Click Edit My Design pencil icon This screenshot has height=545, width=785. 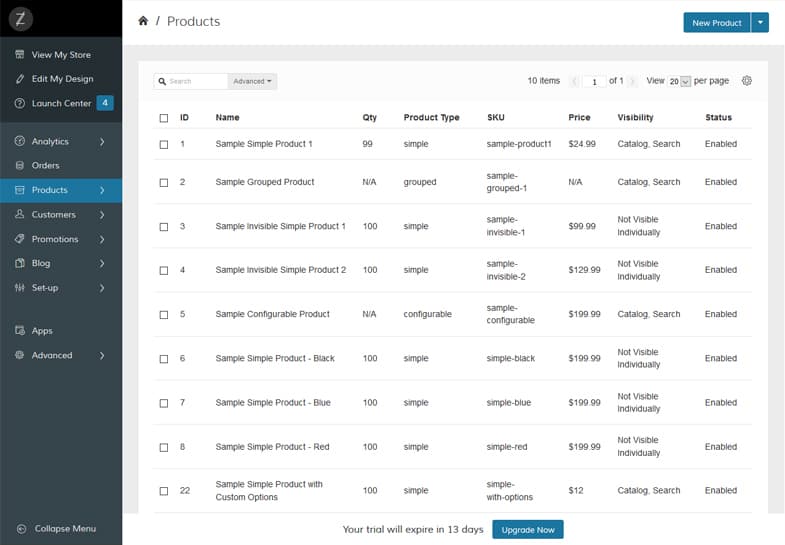coord(20,79)
